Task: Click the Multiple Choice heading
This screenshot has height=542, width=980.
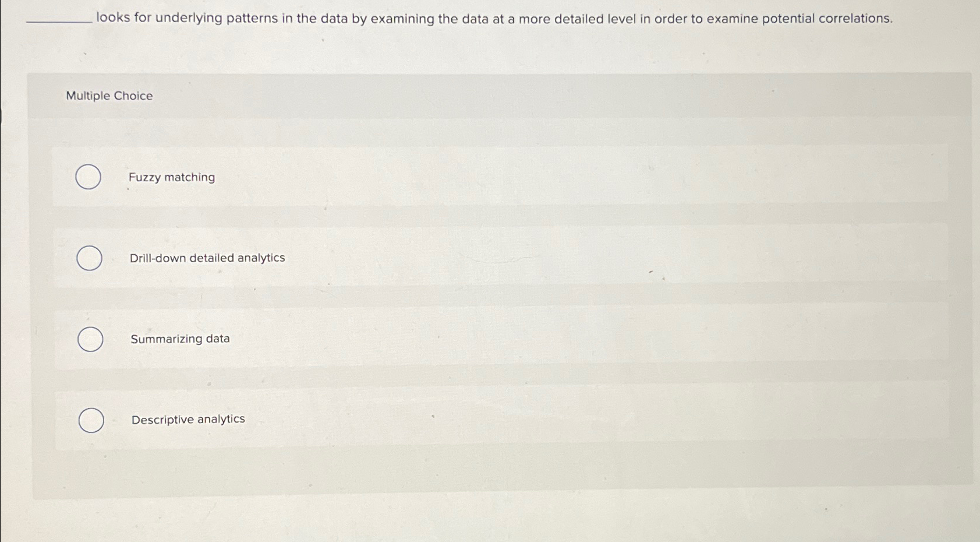Action: pos(108,96)
